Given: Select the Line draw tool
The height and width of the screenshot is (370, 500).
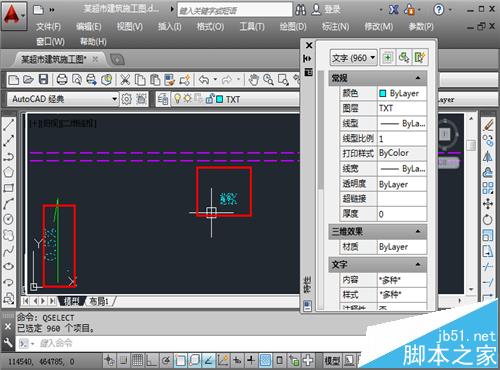Looking at the screenshot, I should [x=8, y=125].
